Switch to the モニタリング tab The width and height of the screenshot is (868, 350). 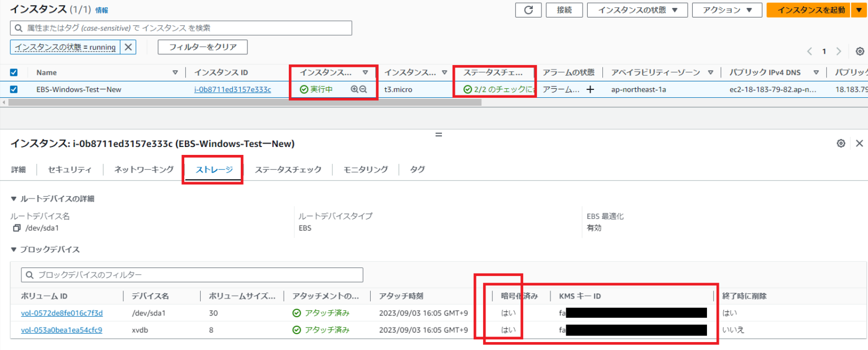click(366, 170)
